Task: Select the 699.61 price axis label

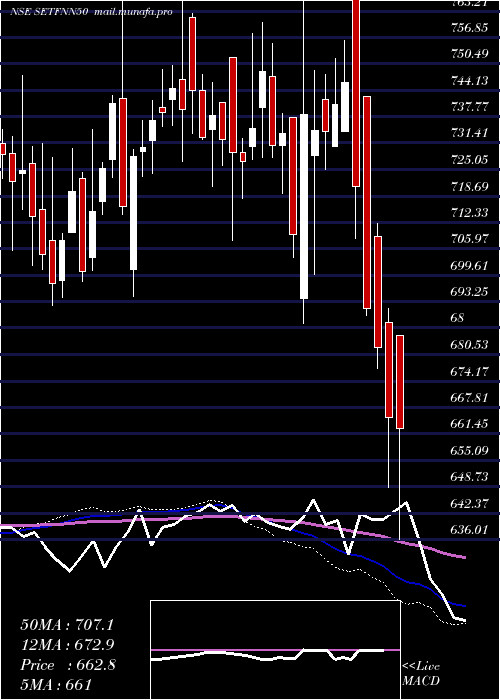Action: pyautogui.click(x=470, y=266)
